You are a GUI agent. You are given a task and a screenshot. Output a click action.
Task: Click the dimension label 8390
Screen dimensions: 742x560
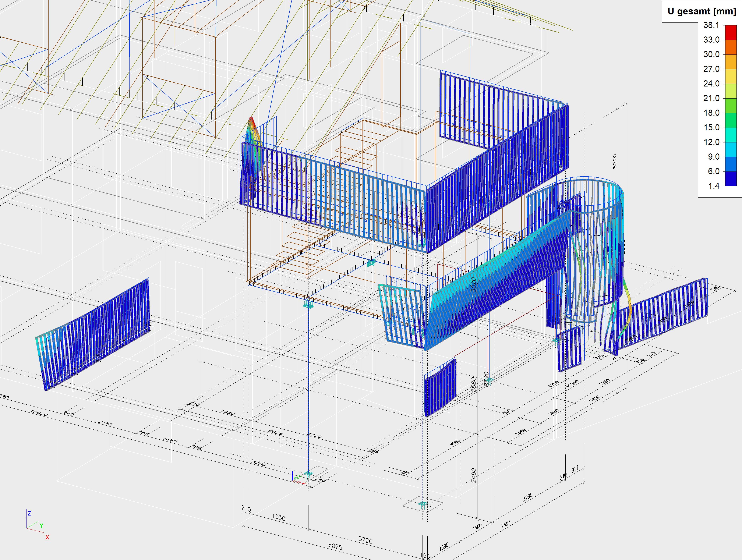[x=486, y=379]
